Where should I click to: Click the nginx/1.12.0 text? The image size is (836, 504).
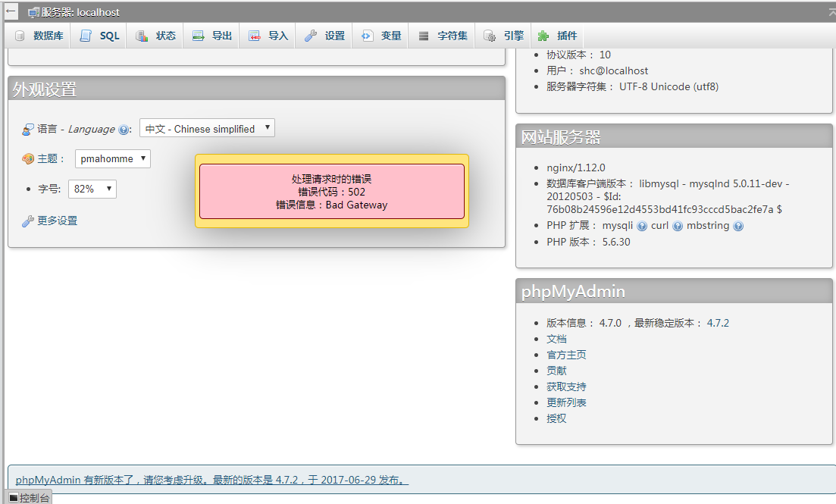(x=576, y=167)
